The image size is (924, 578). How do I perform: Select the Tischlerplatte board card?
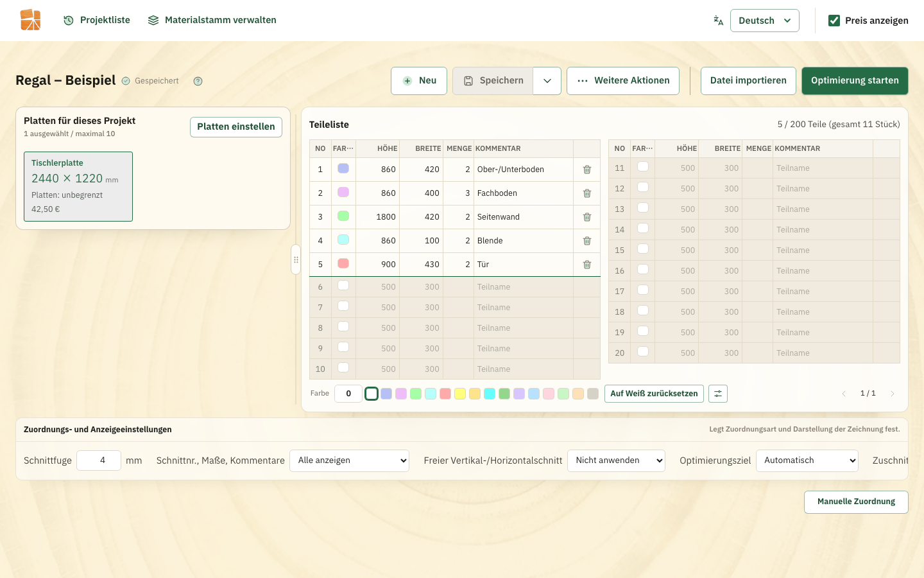78,187
